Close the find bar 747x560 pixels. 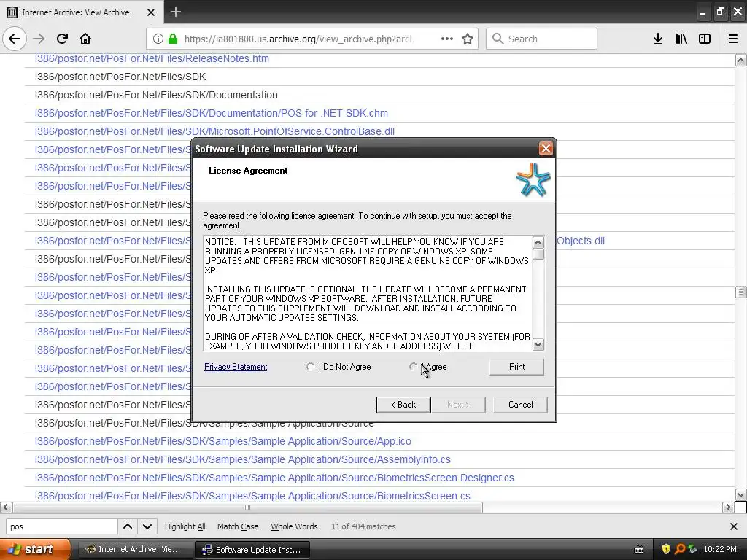pyautogui.click(x=734, y=526)
